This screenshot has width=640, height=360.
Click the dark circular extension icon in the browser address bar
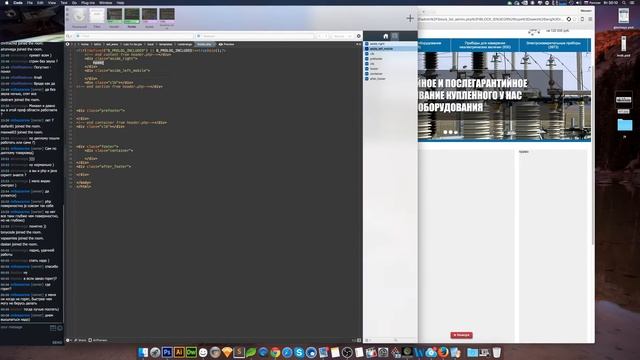569,19
